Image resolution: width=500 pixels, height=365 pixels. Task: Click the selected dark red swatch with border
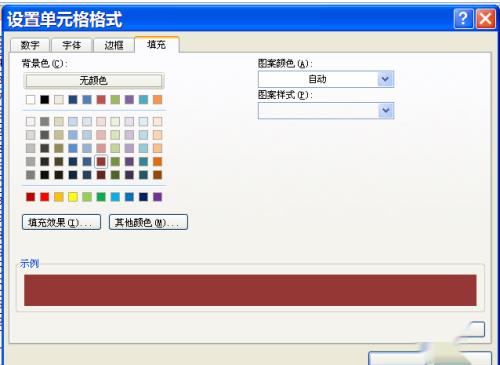pos(101,162)
